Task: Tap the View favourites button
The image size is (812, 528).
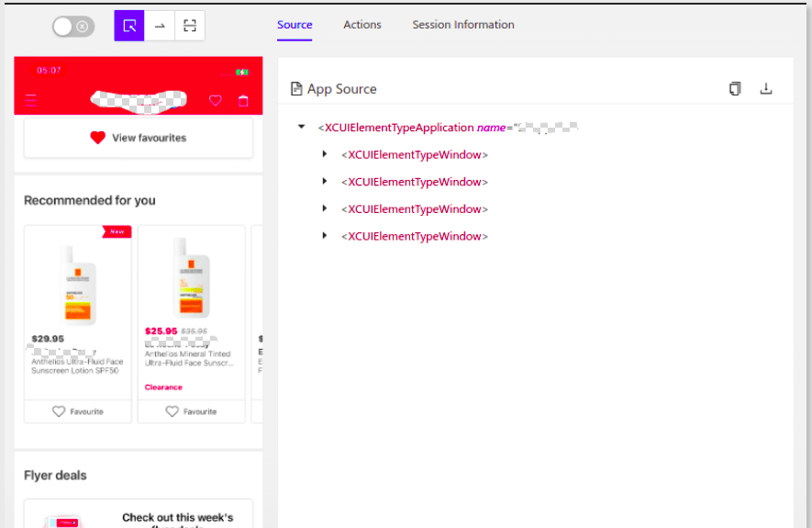Action: click(139, 138)
